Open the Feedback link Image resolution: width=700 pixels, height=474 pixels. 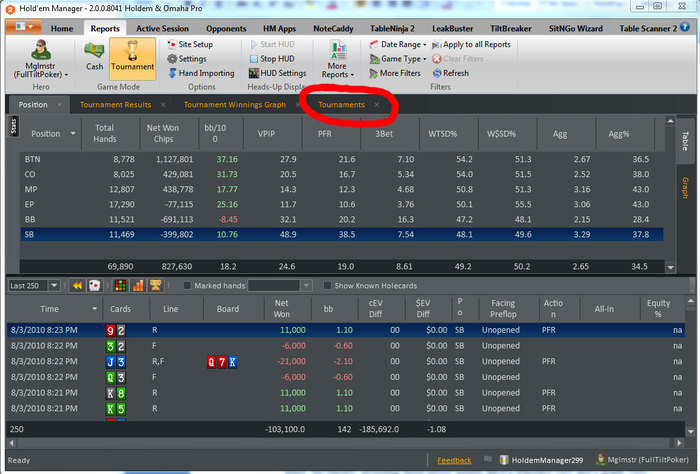[454, 460]
